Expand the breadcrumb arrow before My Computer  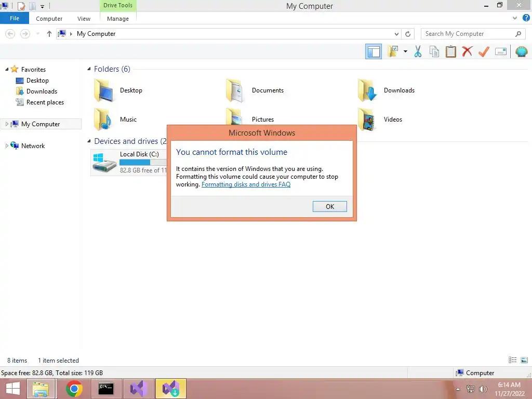(71, 34)
